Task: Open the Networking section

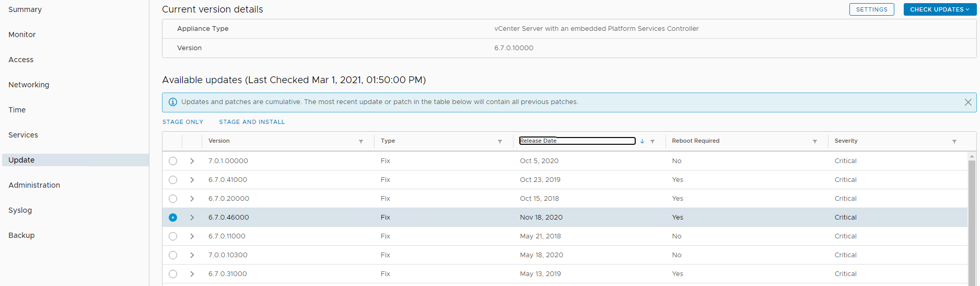Action: [x=29, y=85]
